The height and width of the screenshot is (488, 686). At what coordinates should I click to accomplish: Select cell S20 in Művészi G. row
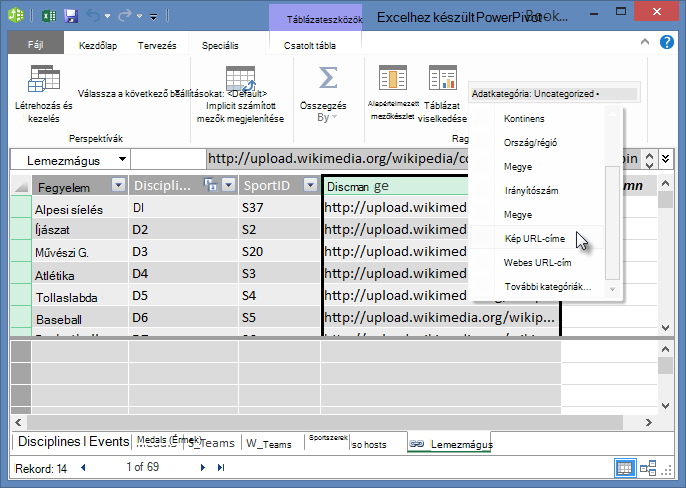(280, 252)
